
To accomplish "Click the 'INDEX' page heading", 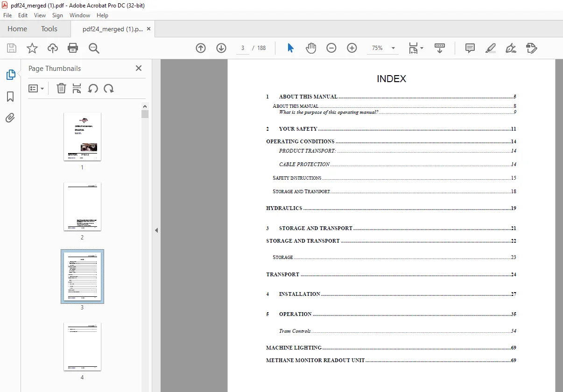I will click(391, 79).
